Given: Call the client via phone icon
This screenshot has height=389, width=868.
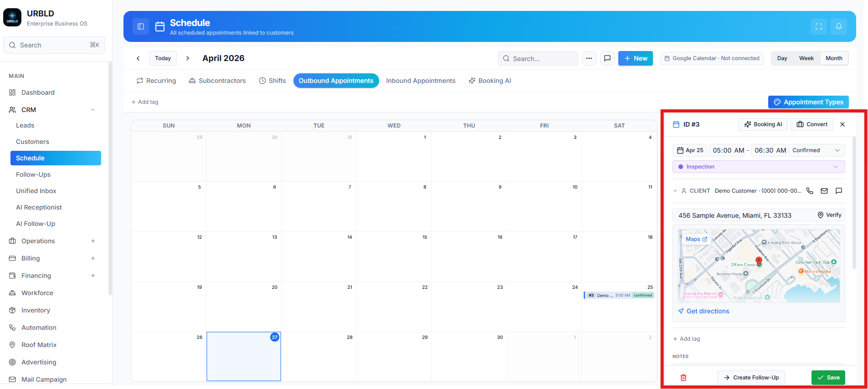Looking at the screenshot, I should point(810,191).
